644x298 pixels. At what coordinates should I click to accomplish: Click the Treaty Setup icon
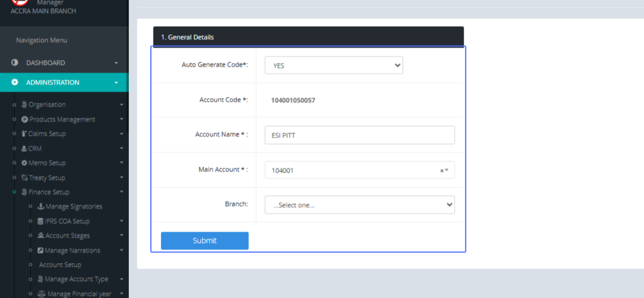(x=24, y=178)
